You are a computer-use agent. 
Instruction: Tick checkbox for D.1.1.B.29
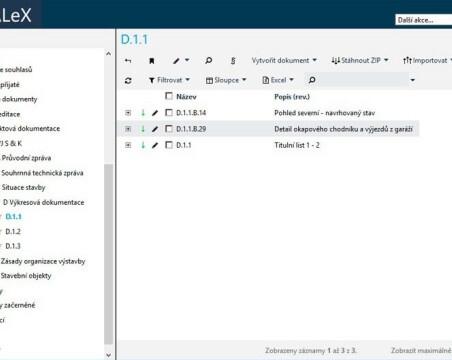coord(169,129)
